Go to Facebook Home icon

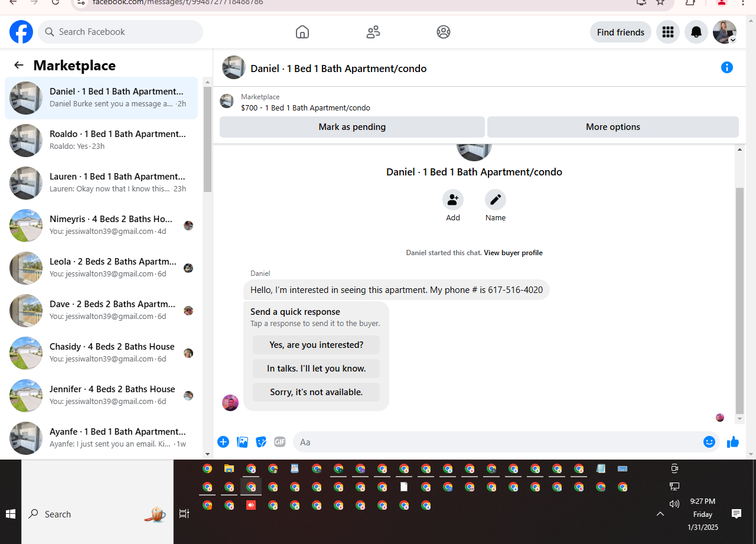[x=302, y=32]
